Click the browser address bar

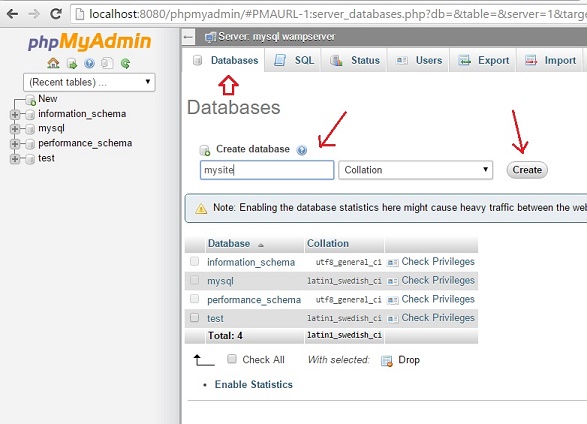(329, 14)
